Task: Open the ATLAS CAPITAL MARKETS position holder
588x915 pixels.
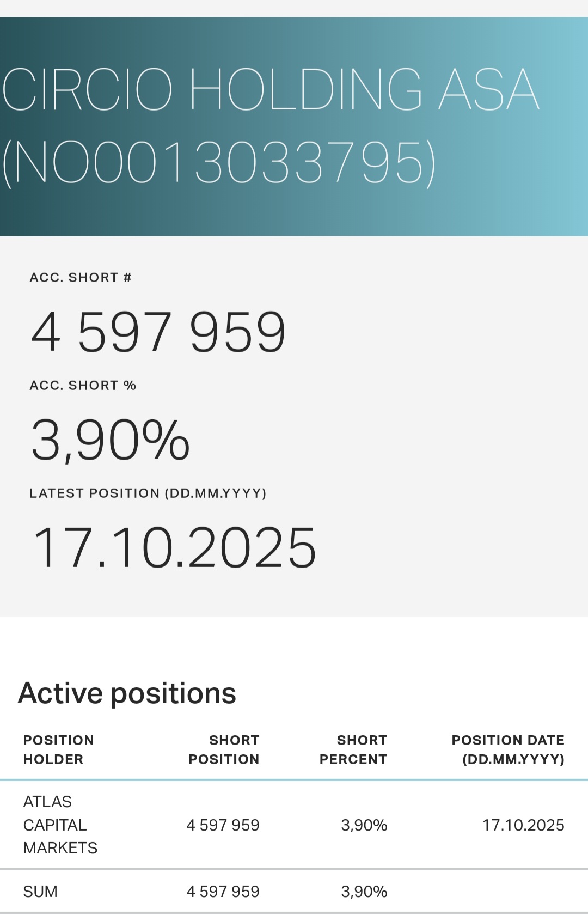Action: pos(60,825)
